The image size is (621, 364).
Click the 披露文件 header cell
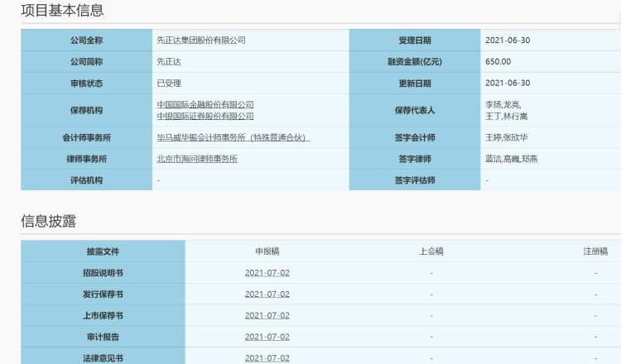[103, 251]
